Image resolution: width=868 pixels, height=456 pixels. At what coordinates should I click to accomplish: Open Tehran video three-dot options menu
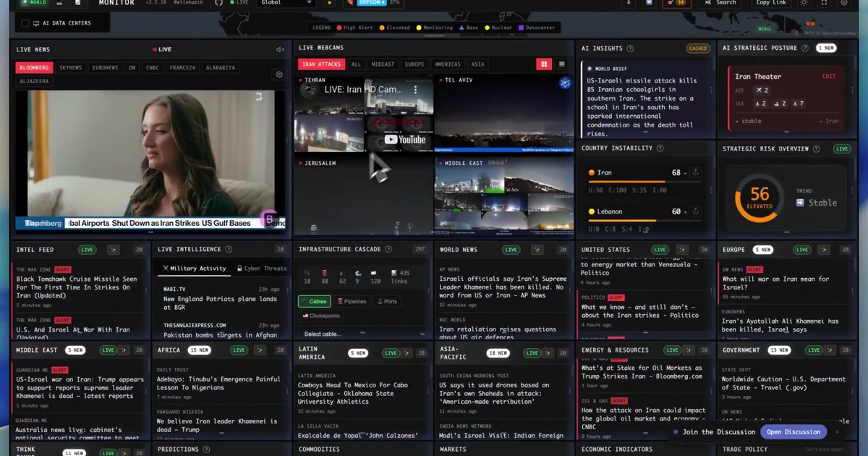[415, 90]
